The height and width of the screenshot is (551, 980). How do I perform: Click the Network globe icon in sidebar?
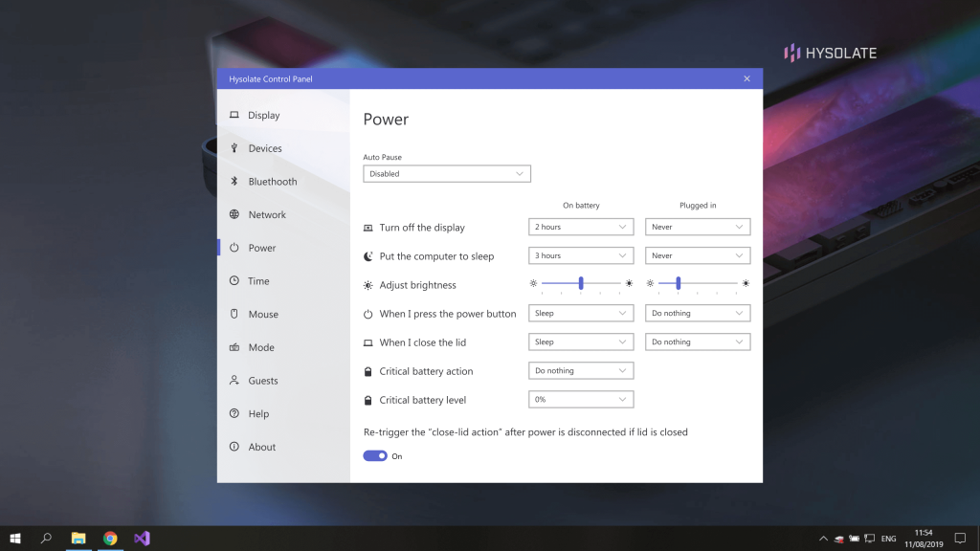coord(234,214)
